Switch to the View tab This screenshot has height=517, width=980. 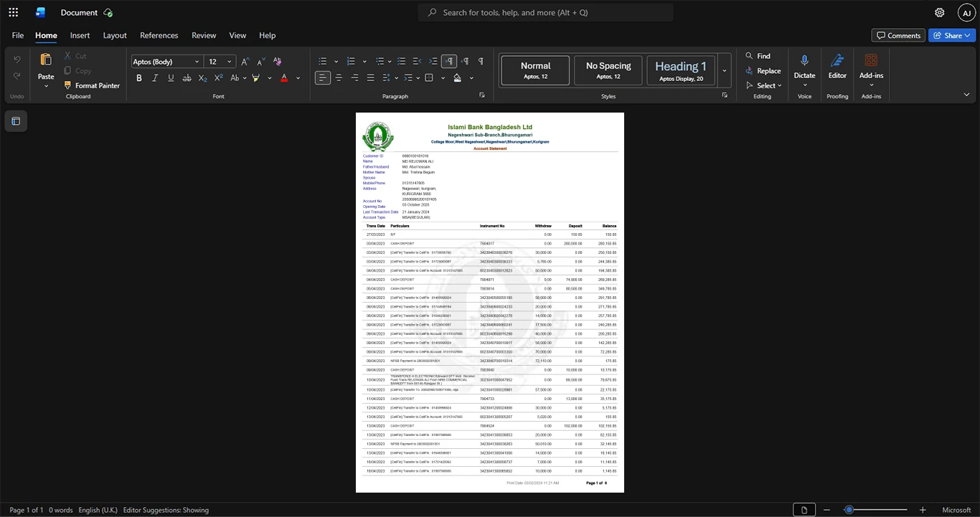click(237, 35)
